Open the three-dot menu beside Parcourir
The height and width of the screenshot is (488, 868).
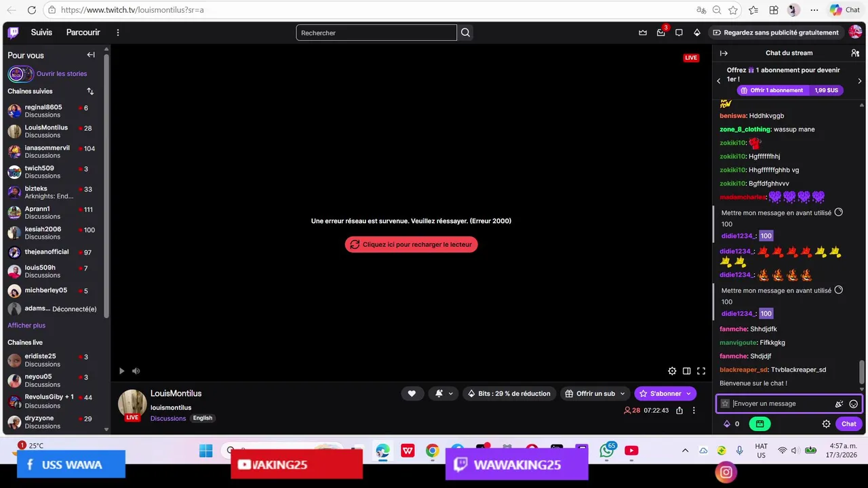(x=118, y=33)
